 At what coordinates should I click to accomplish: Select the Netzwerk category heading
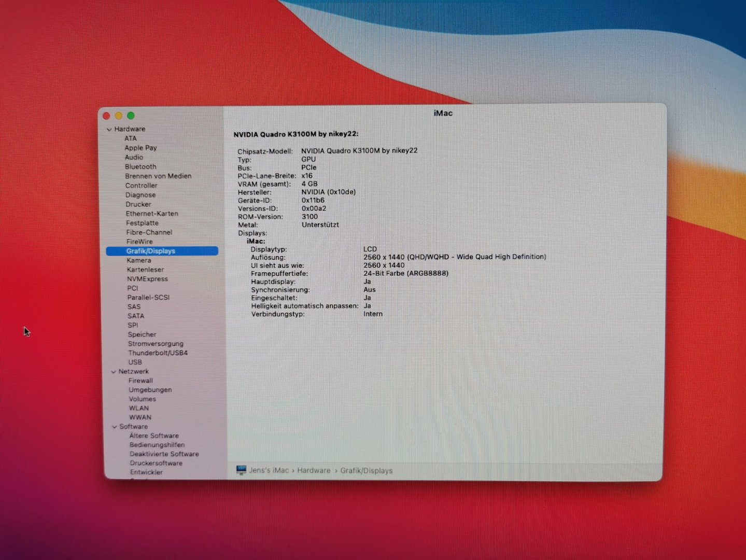[134, 371]
